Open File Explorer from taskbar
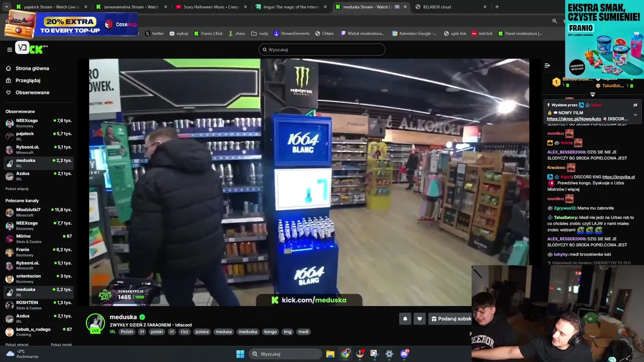The height and width of the screenshot is (362, 644). [x=330, y=354]
